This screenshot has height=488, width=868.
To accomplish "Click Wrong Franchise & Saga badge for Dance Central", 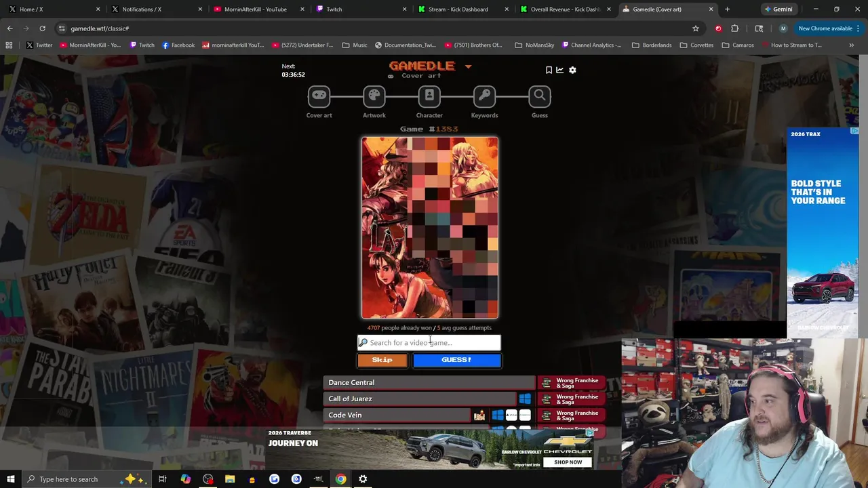I will pyautogui.click(x=571, y=383).
